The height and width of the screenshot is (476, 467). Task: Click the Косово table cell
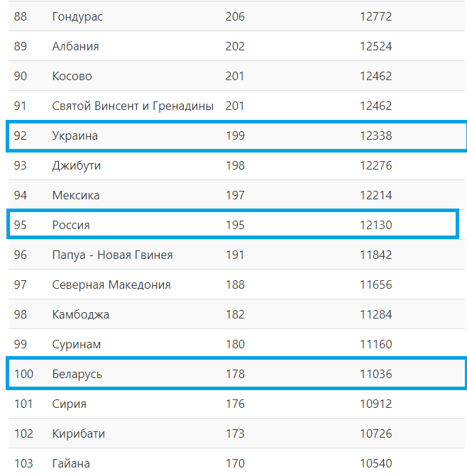pyautogui.click(x=72, y=76)
